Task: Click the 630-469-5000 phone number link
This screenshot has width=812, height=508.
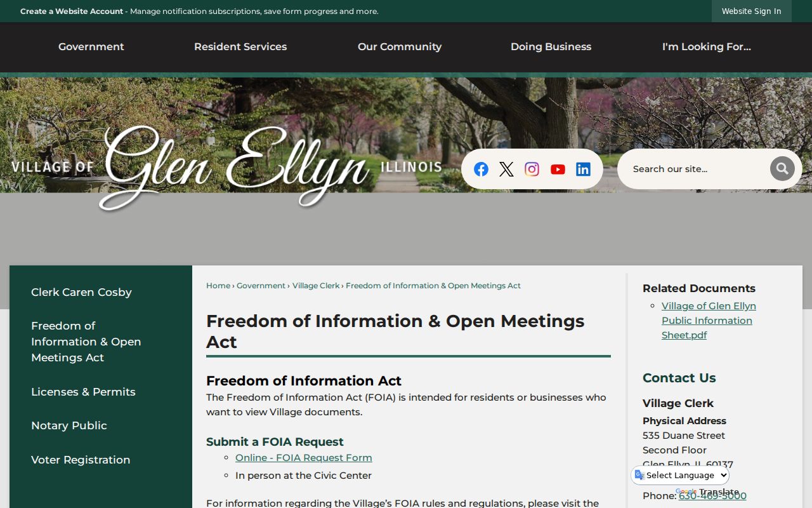Action: [712, 496]
